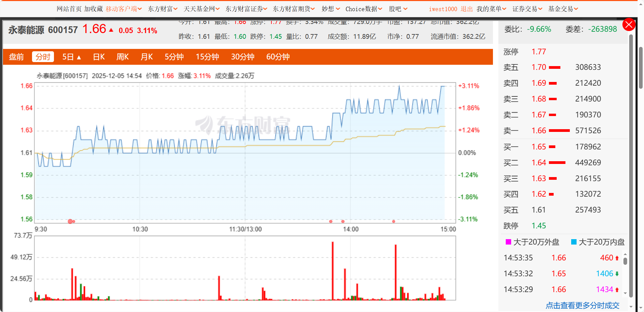
Task: Click the 跌停 price 1.45 in order book
Action: click(539, 226)
